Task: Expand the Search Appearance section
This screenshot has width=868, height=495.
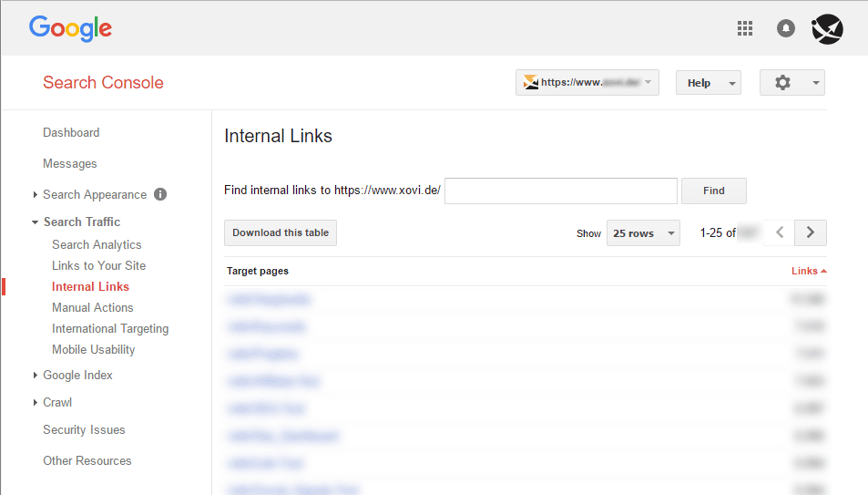Action: [x=35, y=194]
